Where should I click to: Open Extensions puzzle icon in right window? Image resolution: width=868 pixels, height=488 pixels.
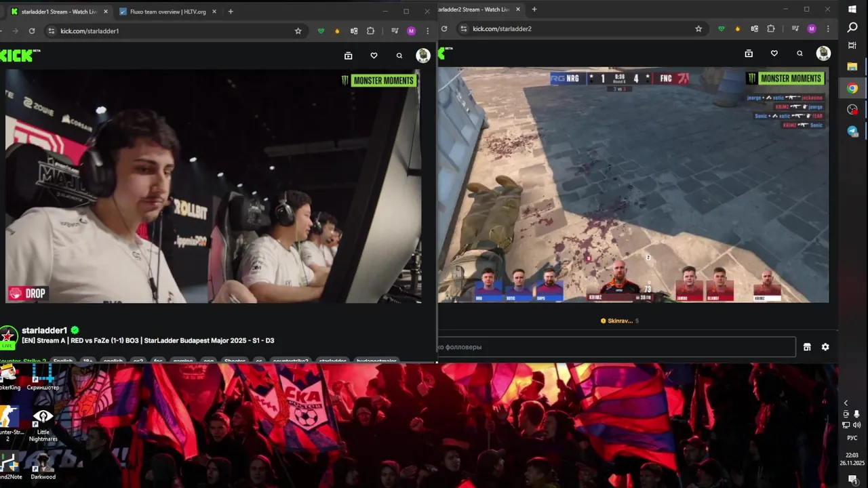[771, 28]
